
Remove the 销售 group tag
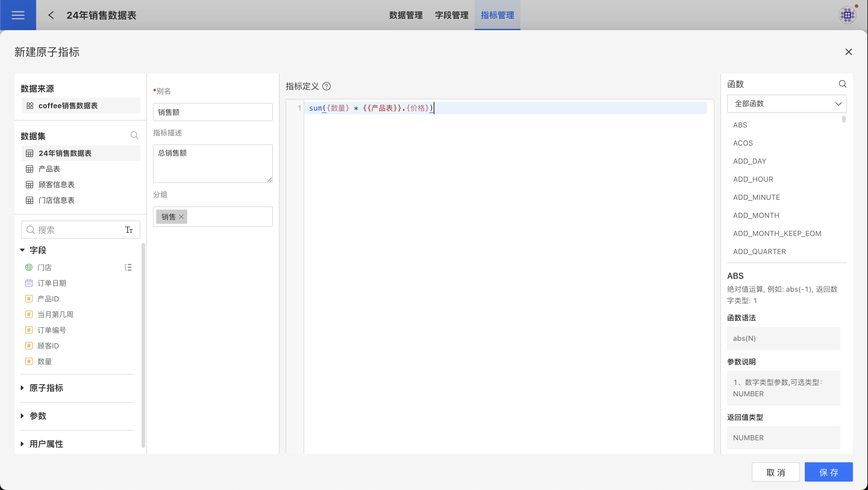[x=181, y=217]
